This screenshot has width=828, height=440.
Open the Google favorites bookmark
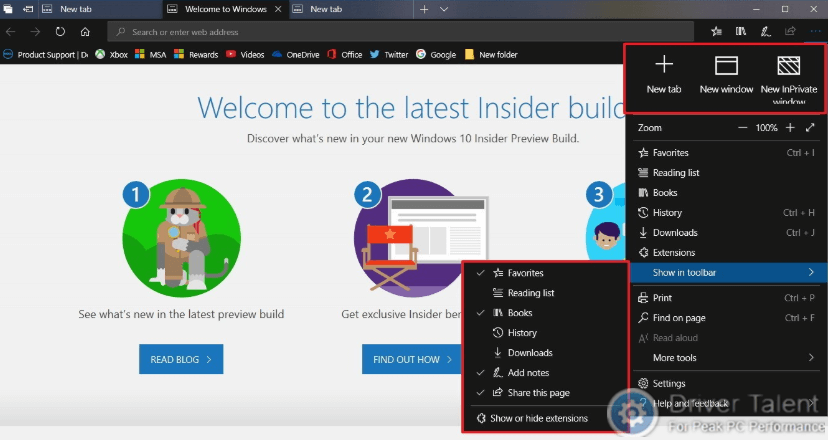(436, 54)
